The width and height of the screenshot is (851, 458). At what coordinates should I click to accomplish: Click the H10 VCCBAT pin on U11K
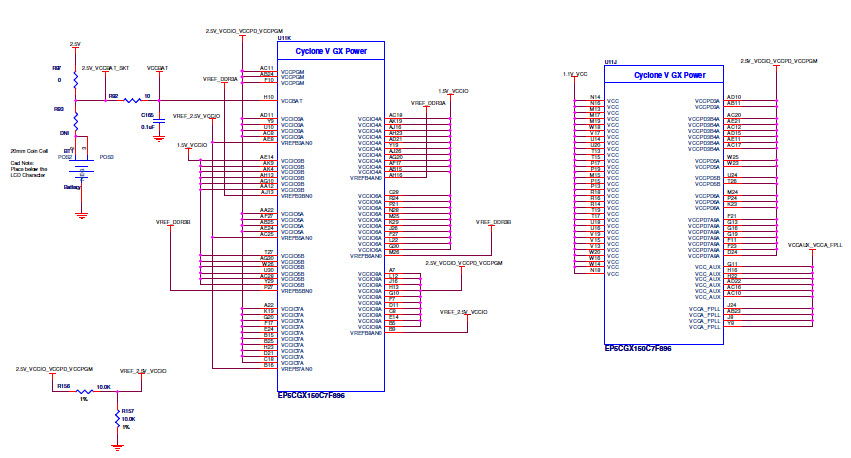click(x=269, y=98)
